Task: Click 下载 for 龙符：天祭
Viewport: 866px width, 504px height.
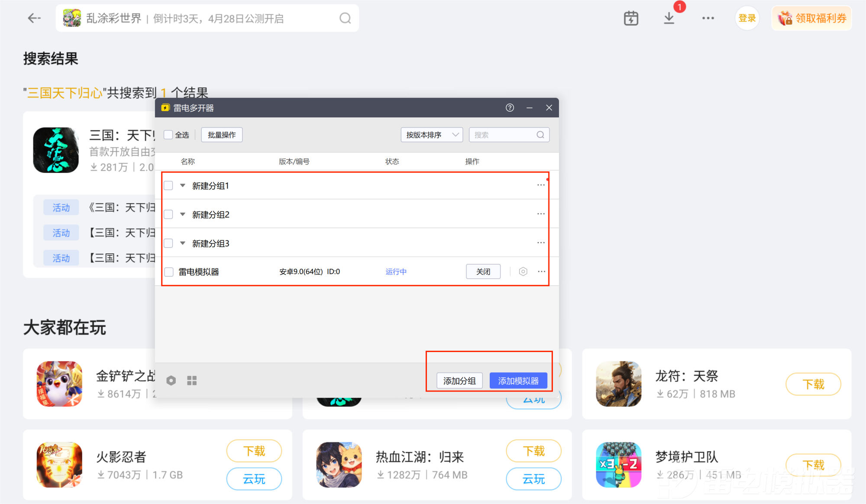Action: pos(814,384)
